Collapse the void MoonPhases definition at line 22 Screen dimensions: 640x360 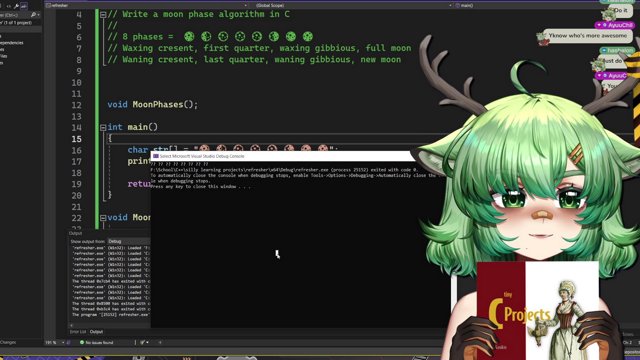[x=103, y=218]
